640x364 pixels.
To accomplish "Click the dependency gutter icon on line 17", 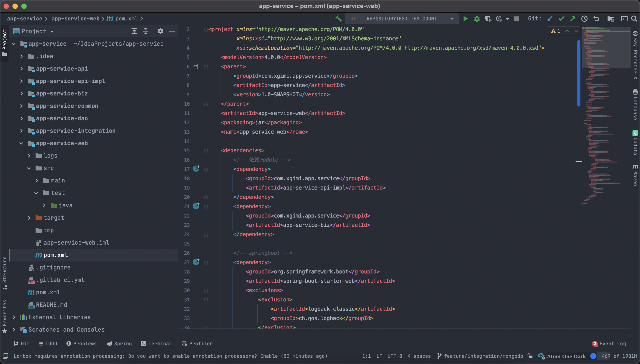I will pos(196,169).
